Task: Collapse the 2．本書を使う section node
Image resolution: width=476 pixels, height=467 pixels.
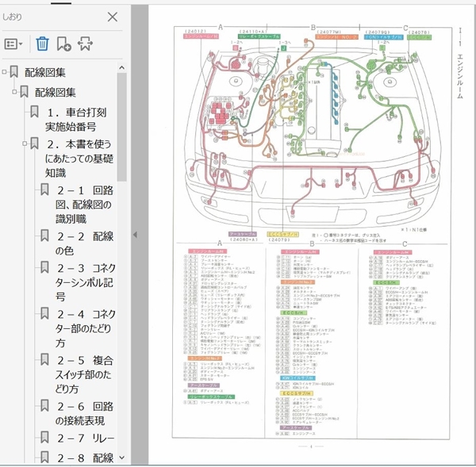Action: pos(25,144)
